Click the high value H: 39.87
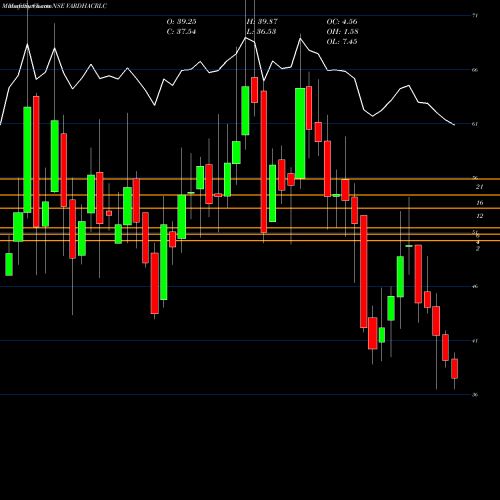 click(x=262, y=22)
